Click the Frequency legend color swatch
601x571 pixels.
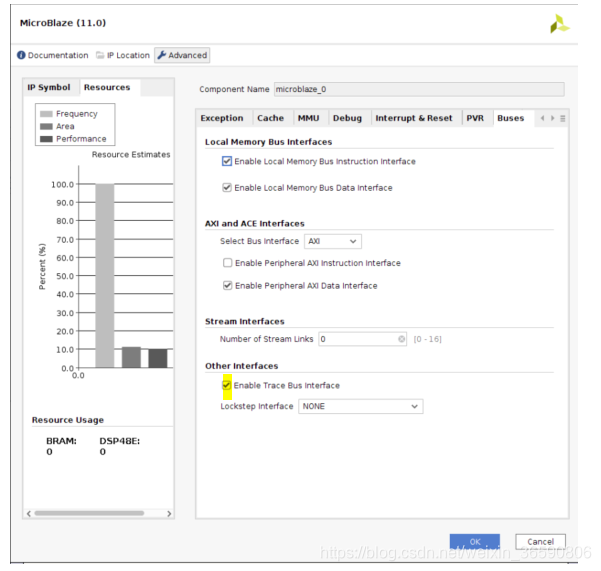(46, 114)
